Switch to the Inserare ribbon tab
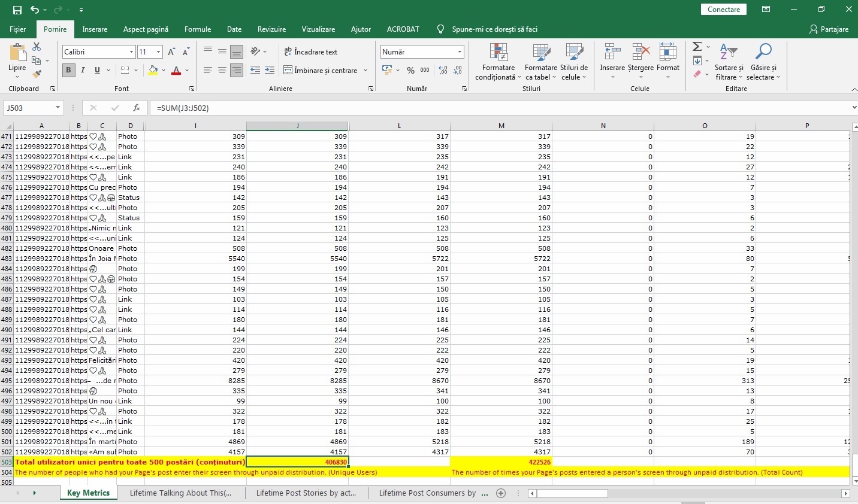 [x=95, y=29]
